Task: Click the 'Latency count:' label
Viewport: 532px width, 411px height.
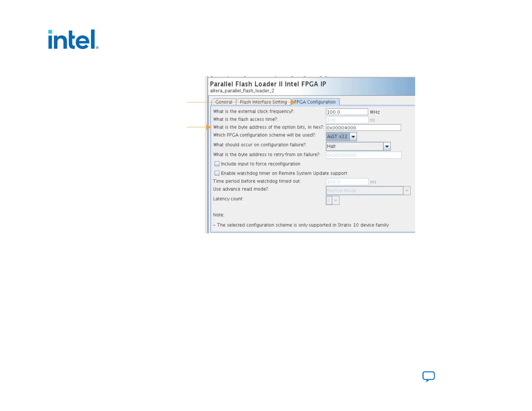Action: pos(228,199)
